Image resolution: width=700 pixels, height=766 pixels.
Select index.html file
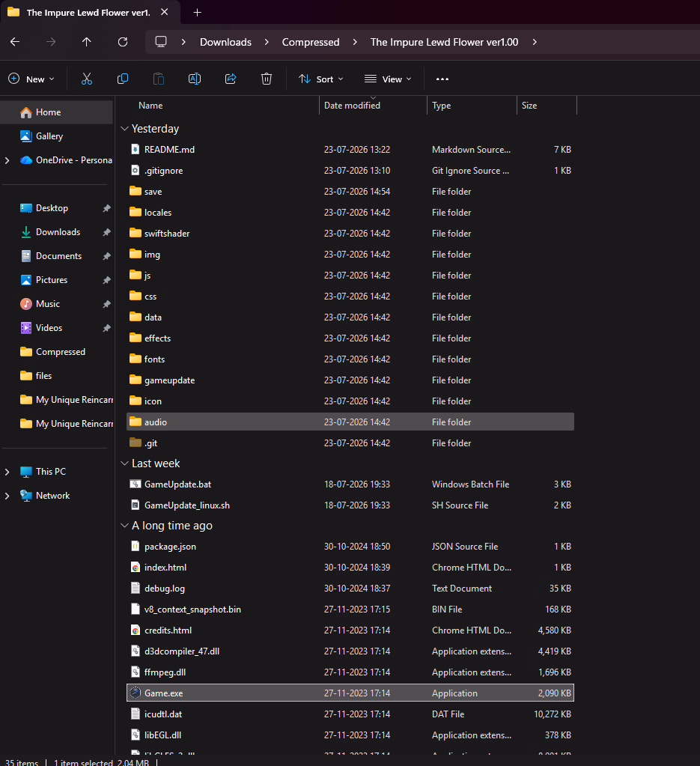(x=350, y=568)
